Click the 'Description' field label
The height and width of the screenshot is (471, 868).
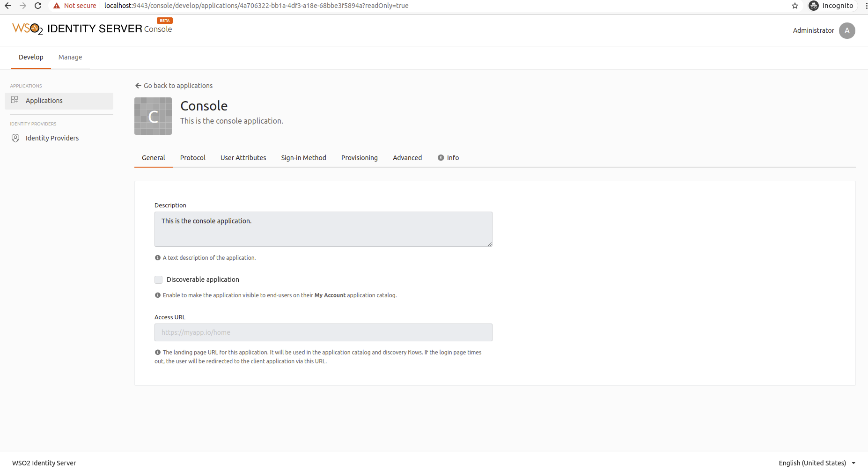point(170,206)
